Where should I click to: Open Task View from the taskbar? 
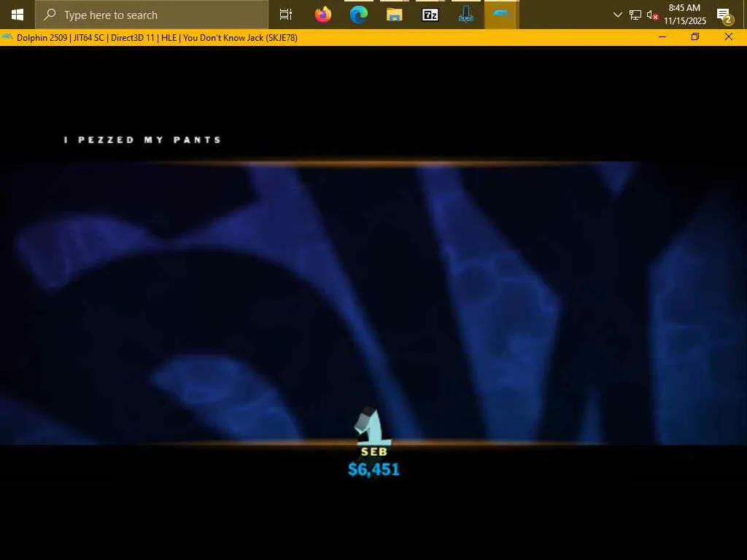286,15
